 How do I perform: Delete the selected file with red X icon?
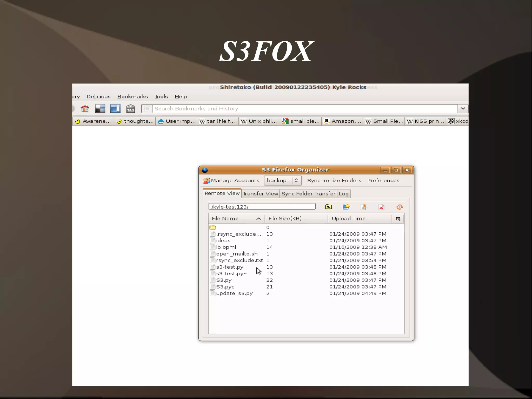tap(381, 207)
